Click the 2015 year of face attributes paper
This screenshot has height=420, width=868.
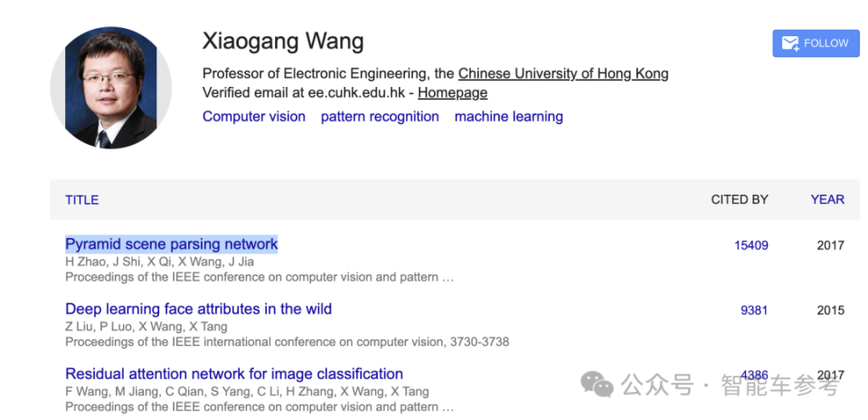pos(830,310)
